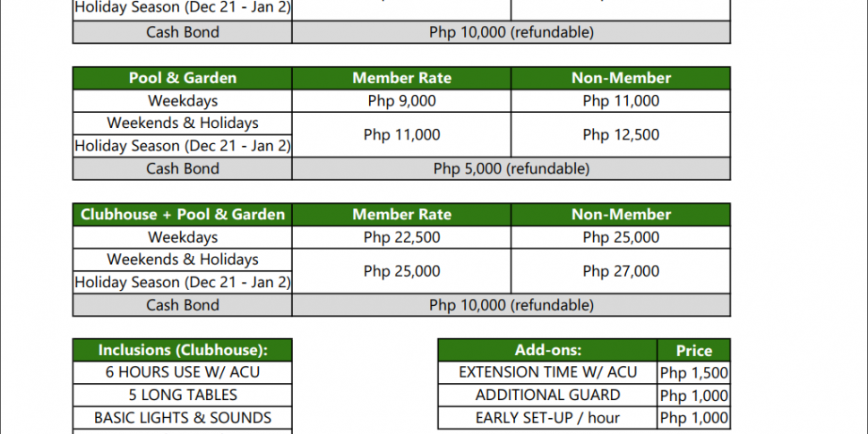Select the Php 12,500 non-member cell

[x=621, y=135]
